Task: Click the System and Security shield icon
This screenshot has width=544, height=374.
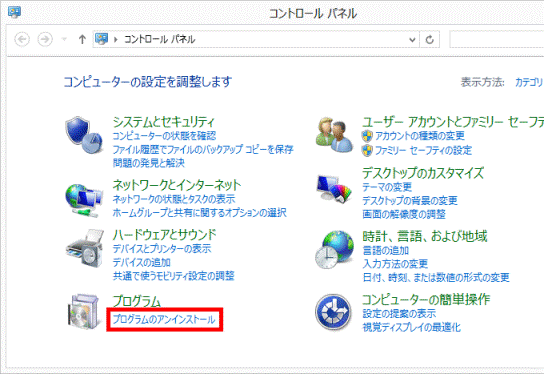Action: click(84, 135)
